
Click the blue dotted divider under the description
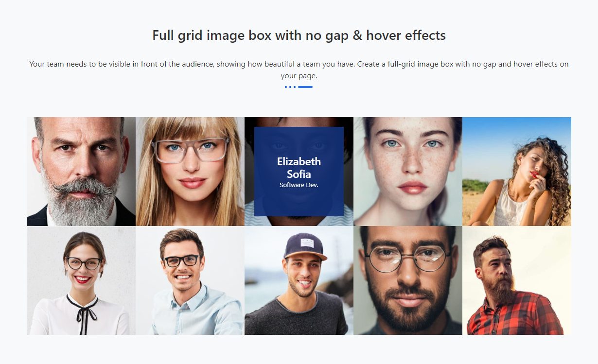(x=299, y=87)
